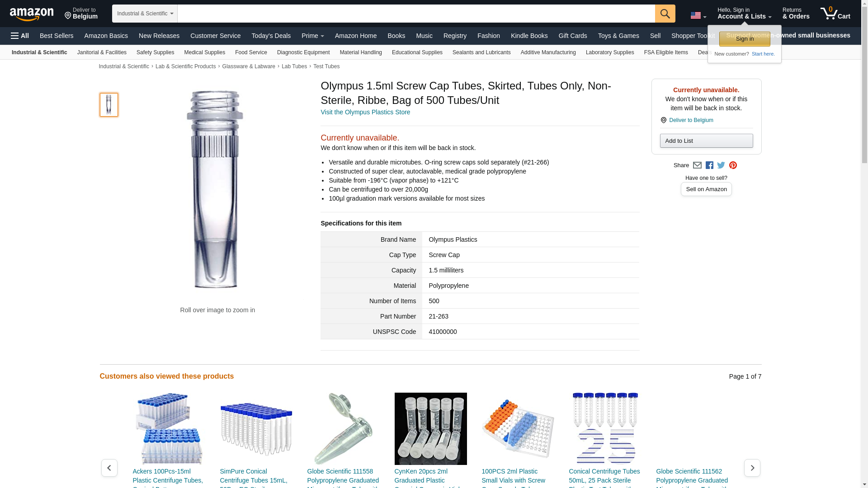Open the cart icon
Image resolution: width=868 pixels, height=488 pixels.
[835, 14]
